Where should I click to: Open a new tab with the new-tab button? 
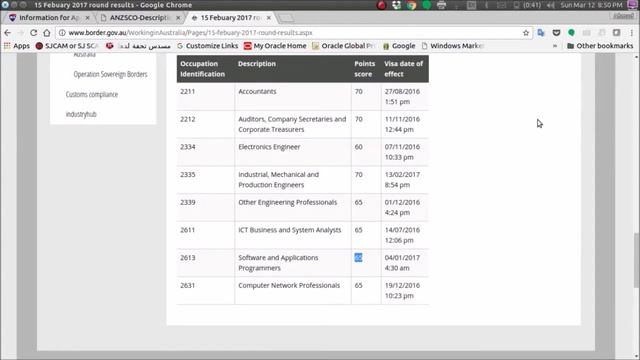coord(286,18)
